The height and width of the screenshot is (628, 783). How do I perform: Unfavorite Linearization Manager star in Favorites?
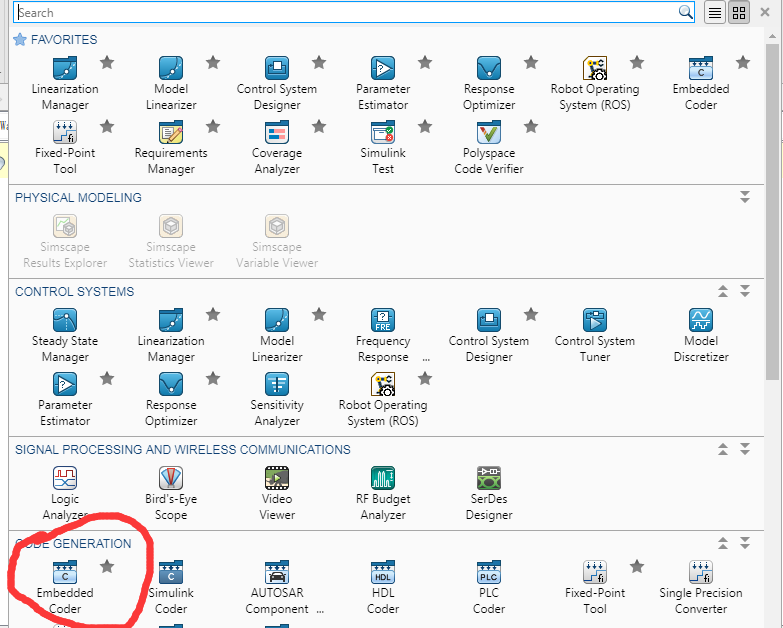107,62
